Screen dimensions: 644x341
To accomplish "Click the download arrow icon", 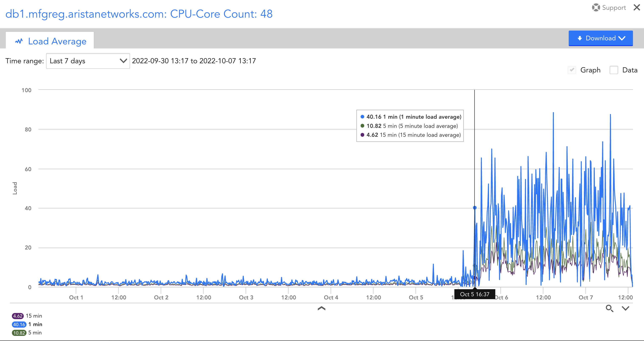I will coord(580,38).
